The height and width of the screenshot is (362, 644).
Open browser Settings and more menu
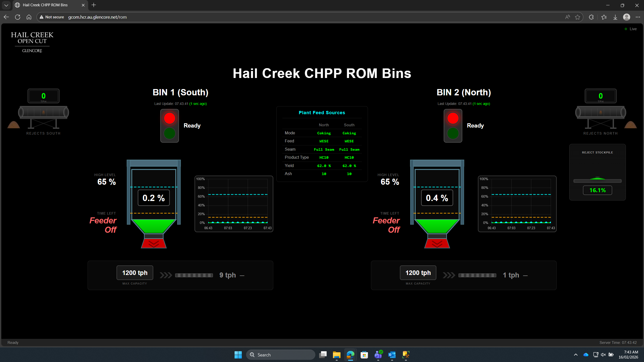pyautogui.click(x=637, y=17)
